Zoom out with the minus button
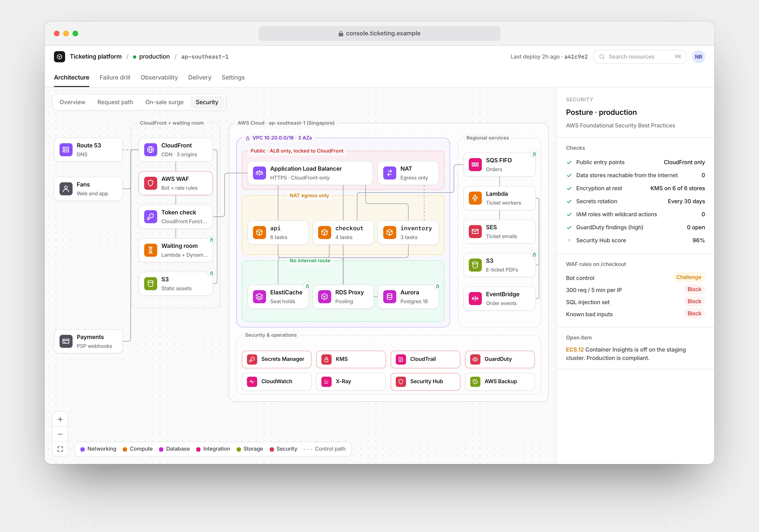This screenshot has width=759, height=532. click(60, 434)
